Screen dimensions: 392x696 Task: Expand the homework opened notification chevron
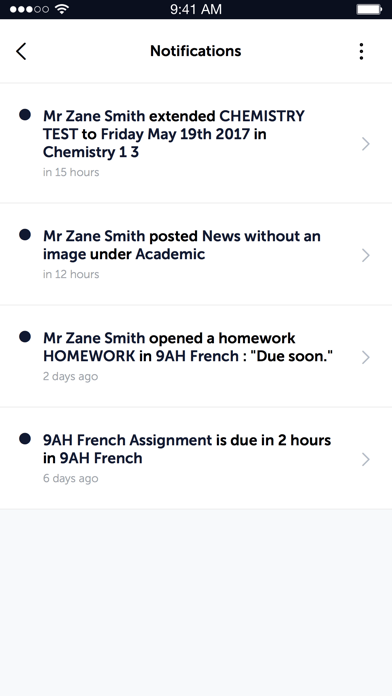point(366,357)
